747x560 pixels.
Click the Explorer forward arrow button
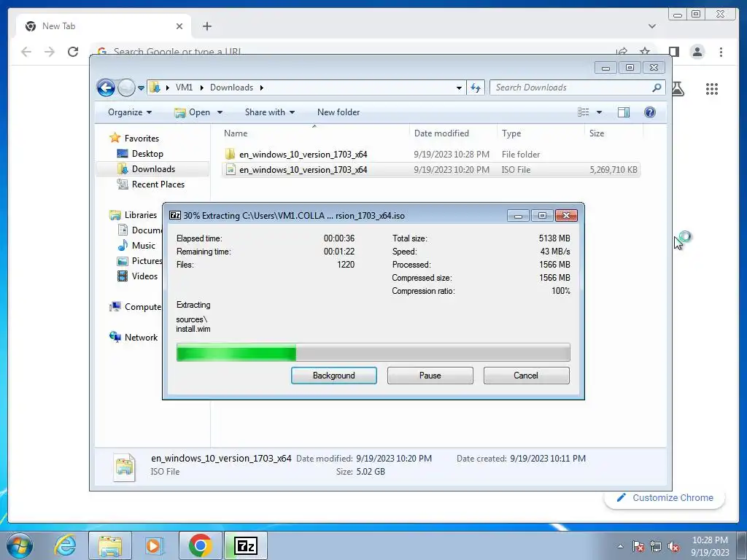pyautogui.click(x=126, y=87)
